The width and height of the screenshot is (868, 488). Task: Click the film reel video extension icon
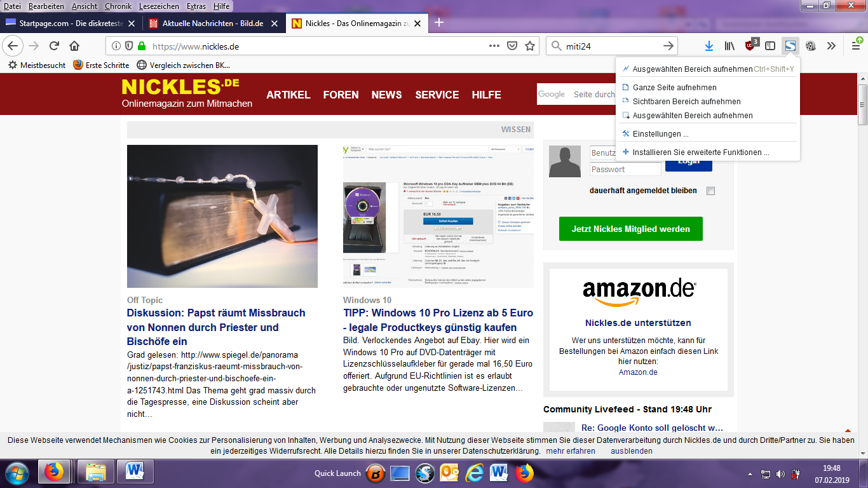pyautogui.click(x=810, y=46)
